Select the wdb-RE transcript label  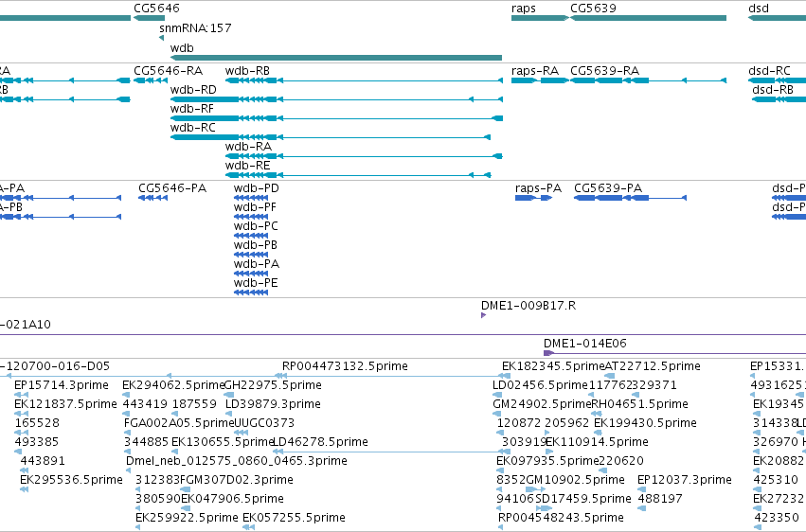(x=247, y=166)
